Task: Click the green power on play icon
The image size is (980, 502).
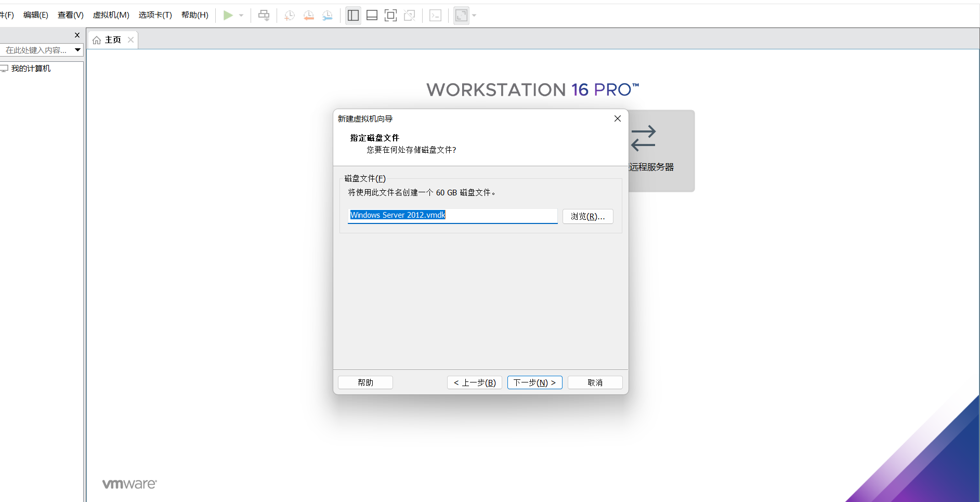Action: (x=228, y=16)
